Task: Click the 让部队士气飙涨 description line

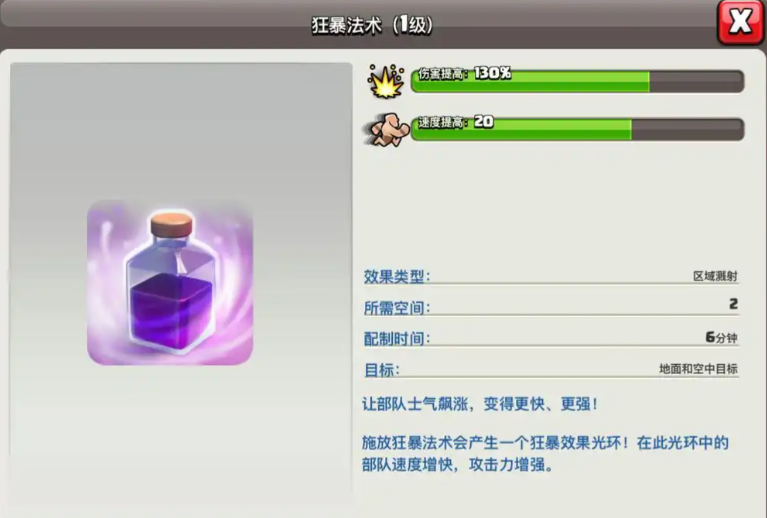Action: pyautogui.click(x=480, y=405)
